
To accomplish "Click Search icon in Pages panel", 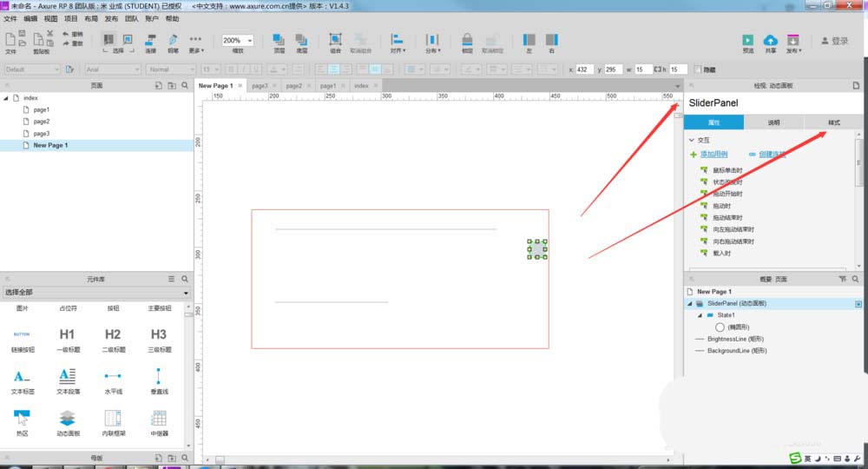I will (185, 86).
